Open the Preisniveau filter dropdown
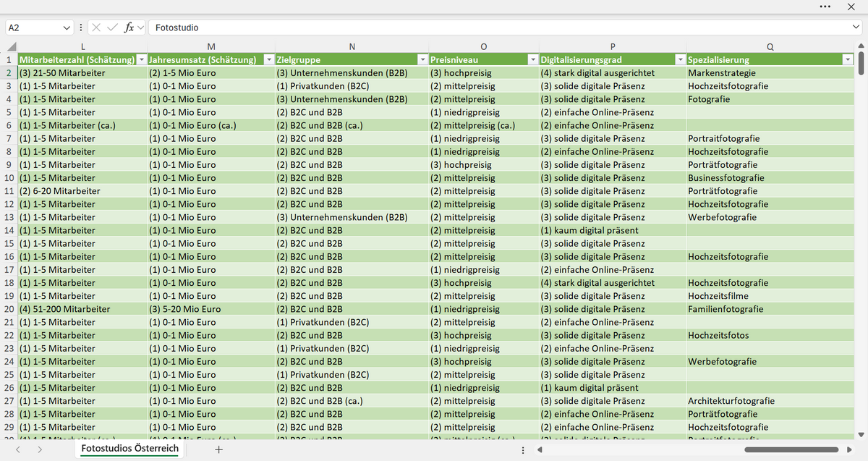The height and width of the screenshot is (461, 868). 533,59
